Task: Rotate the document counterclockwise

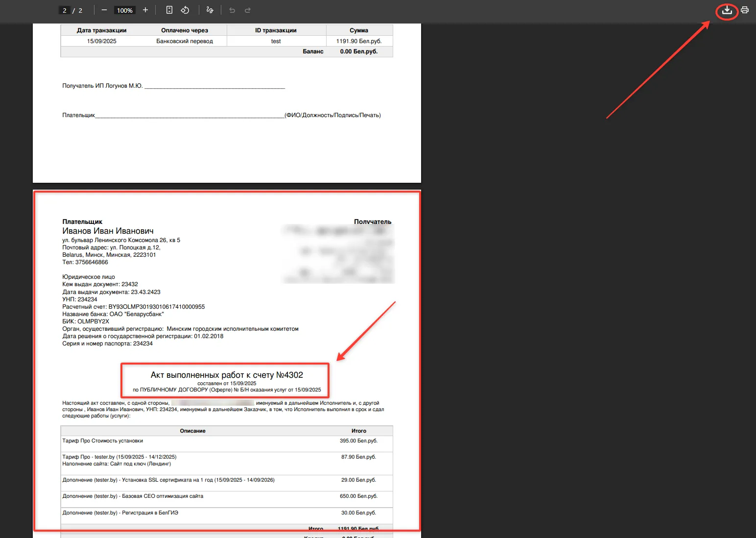Action: click(x=185, y=10)
